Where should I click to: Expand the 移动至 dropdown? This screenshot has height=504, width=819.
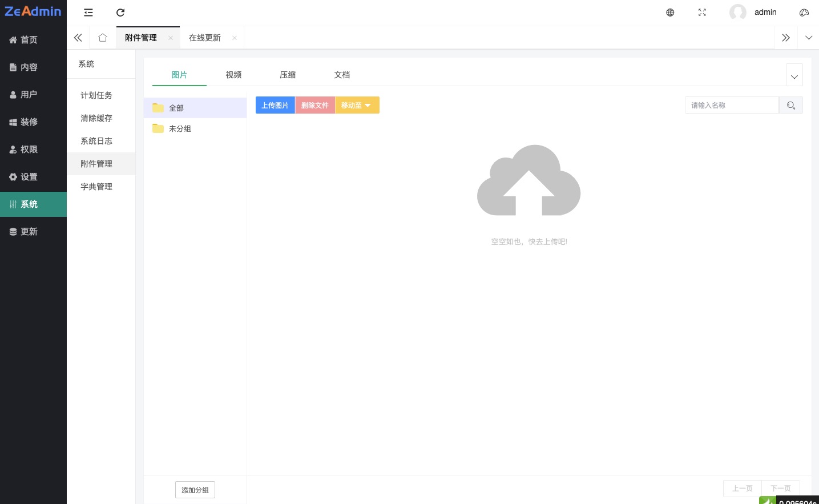pyautogui.click(x=357, y=106)
